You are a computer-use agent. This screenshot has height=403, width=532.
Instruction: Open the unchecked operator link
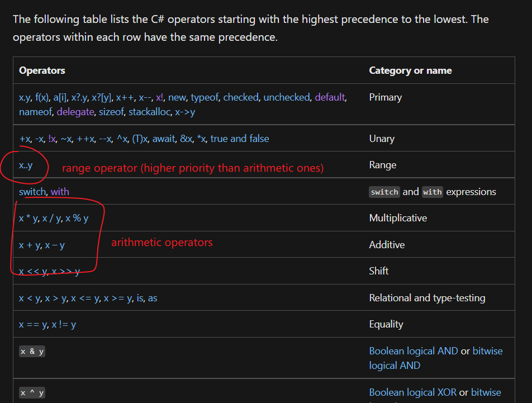(x=287, y=98)
